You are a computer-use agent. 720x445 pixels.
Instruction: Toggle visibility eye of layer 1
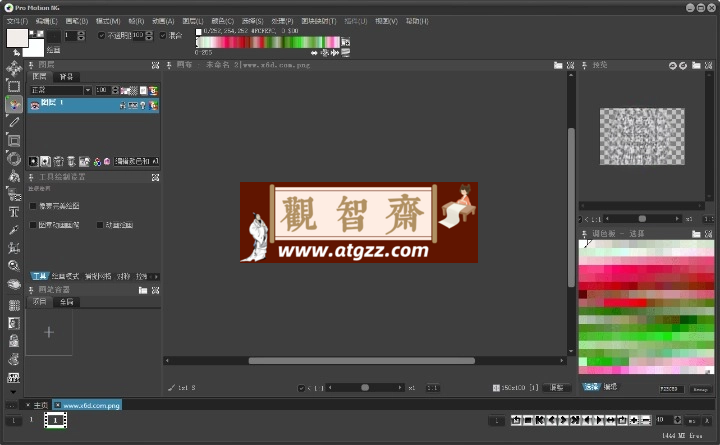(34, 105)
